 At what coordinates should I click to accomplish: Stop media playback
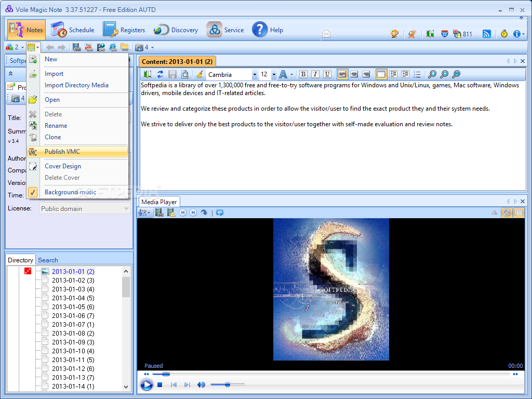(x=160, y=385)
